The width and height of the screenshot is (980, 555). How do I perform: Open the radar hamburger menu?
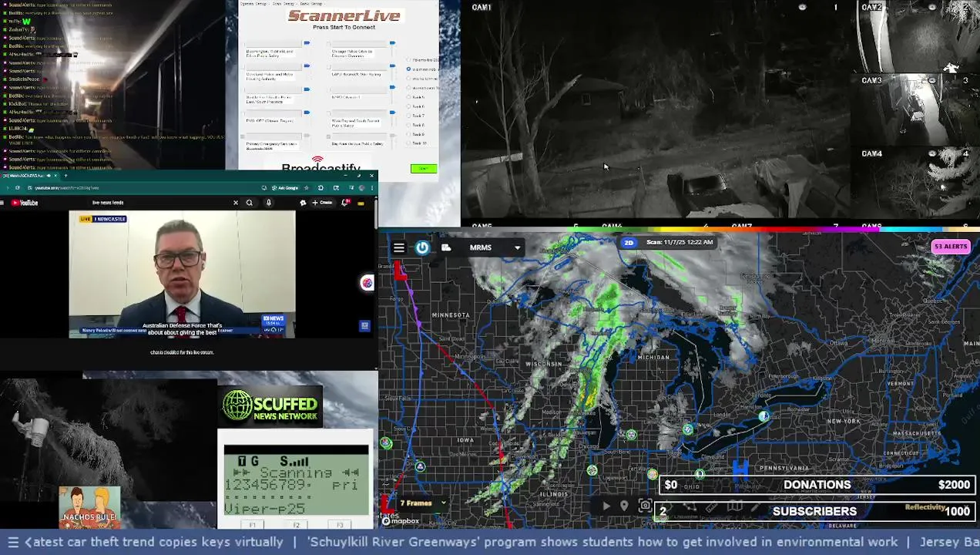pos(399,247)
